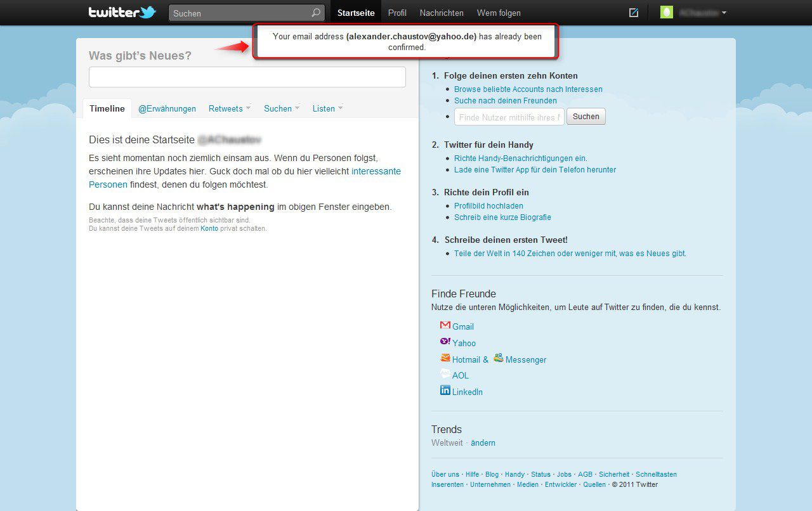Expand the Retweets dropdown tab
Screen dimensions: 812x511
click(x=230, y=108)
